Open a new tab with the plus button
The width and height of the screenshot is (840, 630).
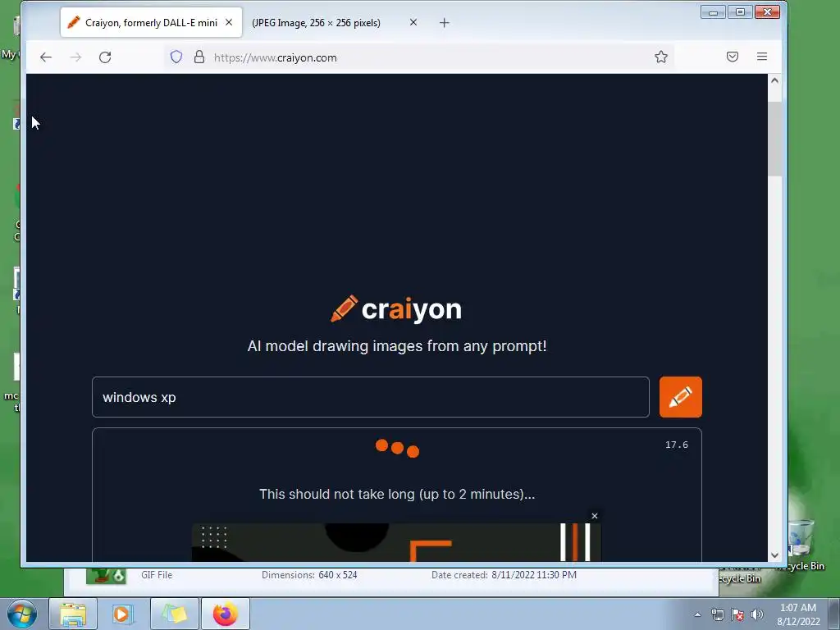pos(444,22)
